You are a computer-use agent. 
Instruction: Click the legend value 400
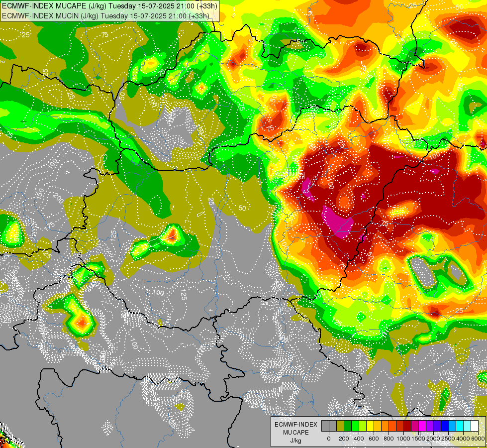pos(359,439)
